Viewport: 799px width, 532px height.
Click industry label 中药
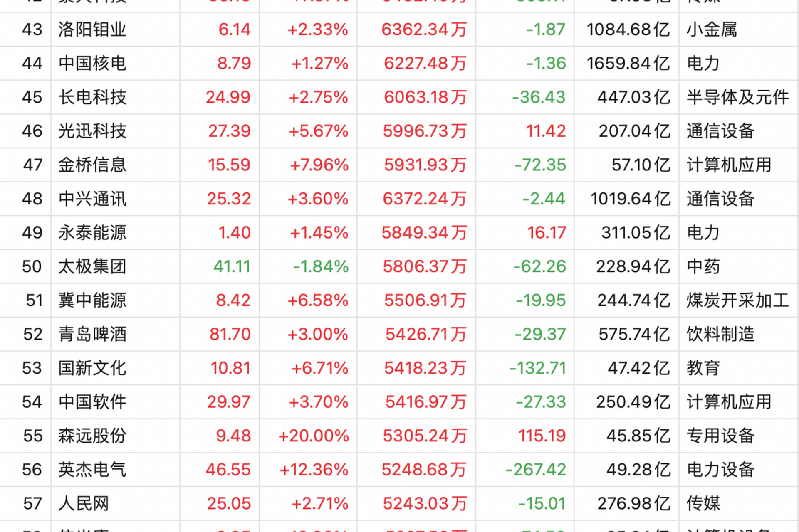pos(703,266)
